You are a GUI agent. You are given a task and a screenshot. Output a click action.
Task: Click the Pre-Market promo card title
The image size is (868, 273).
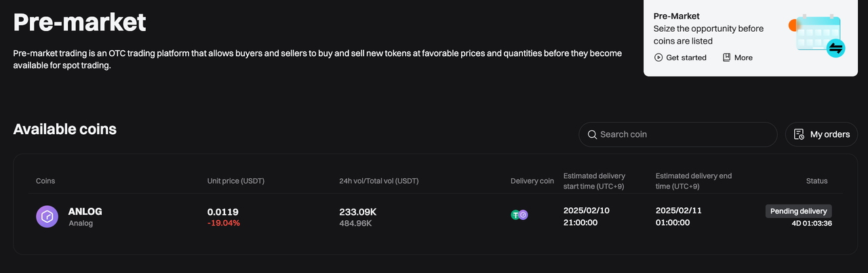click(x=676, y=16)
